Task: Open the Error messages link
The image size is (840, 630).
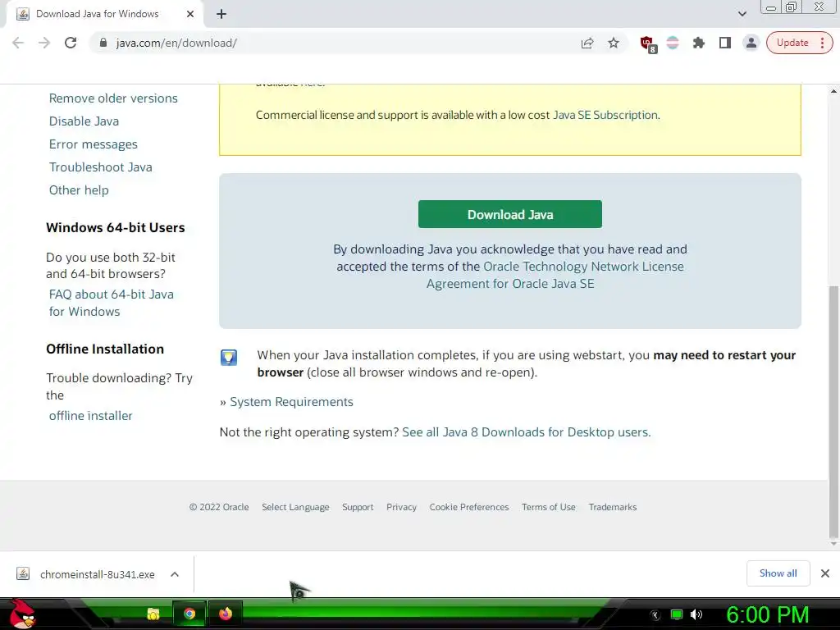Action: tap(94, 144)
